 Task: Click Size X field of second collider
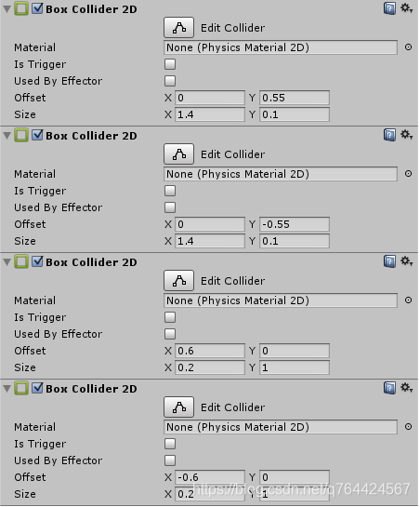click(x=210, y=241)
